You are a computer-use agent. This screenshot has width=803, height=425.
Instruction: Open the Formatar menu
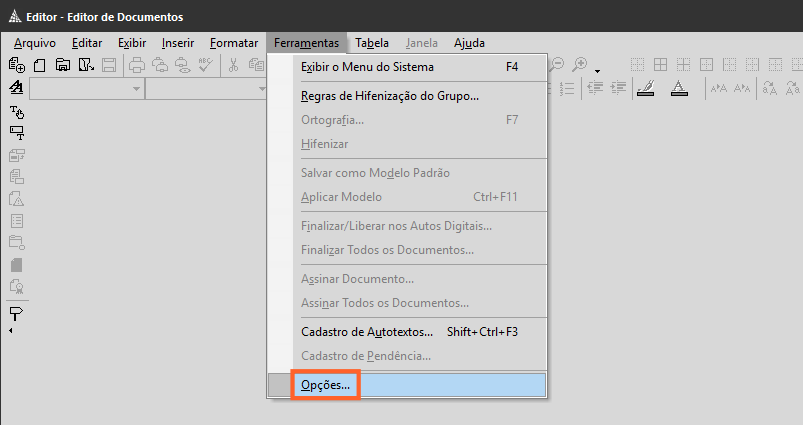234,43
